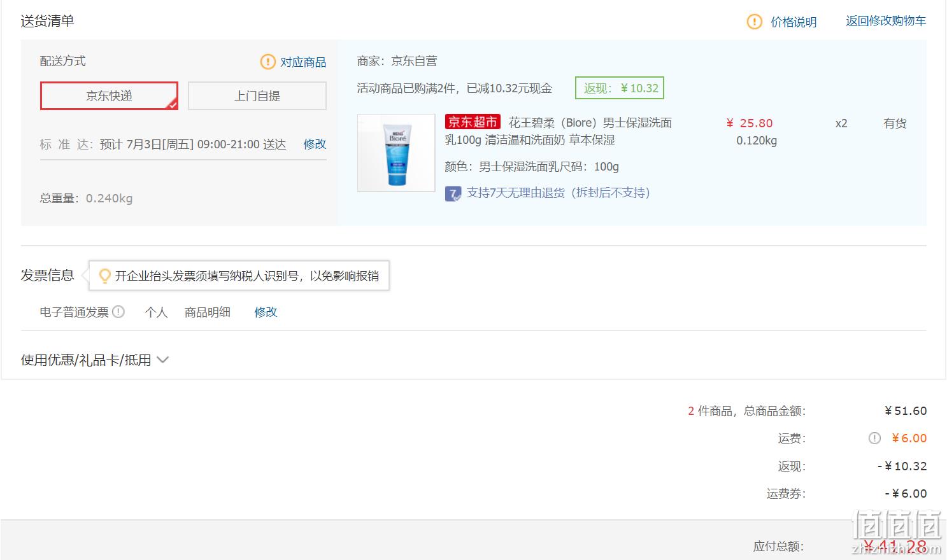This screenshot has height=560, width=947.
Task: Click the 价格说明 warning icon
Action: (x=755, y=22)
